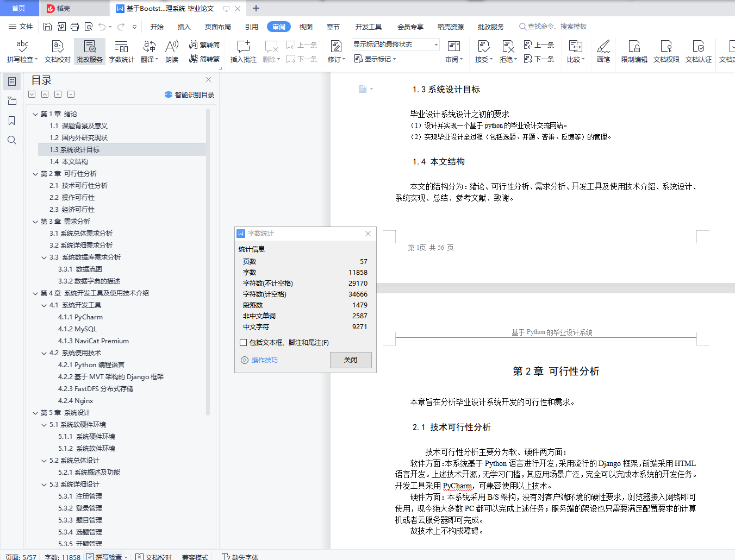
Task: Open the 操作技巧 tips link
Action: [259, 360]
